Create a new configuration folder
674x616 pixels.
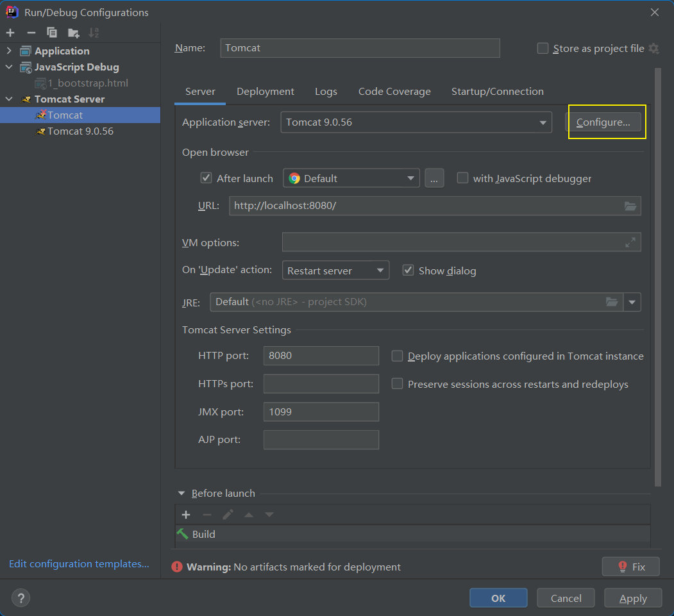coord(74,33)
